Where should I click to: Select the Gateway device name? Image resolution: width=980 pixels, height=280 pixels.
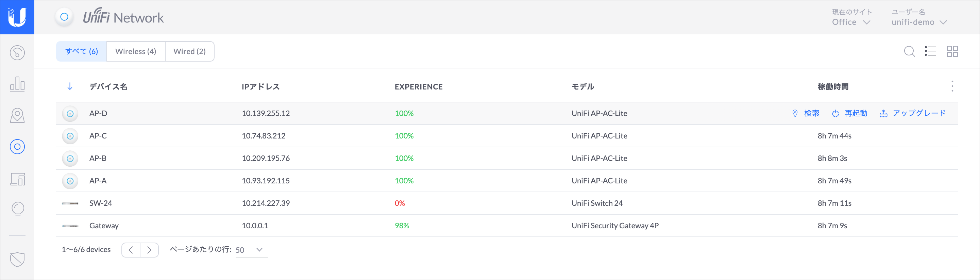104,226
